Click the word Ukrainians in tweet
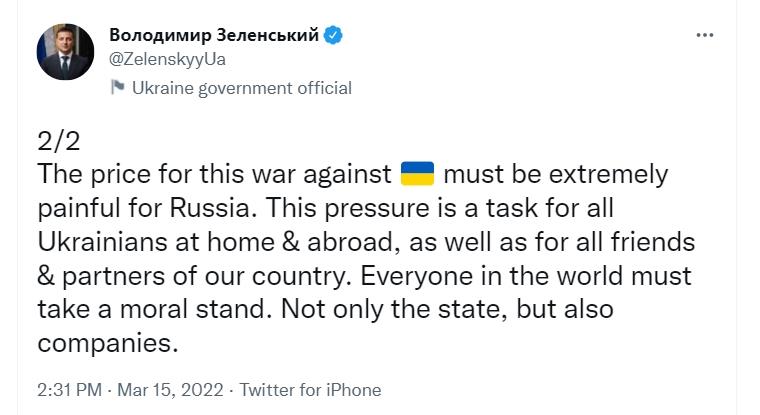Screen dimensions: 760x415 [x=102, y=241]
